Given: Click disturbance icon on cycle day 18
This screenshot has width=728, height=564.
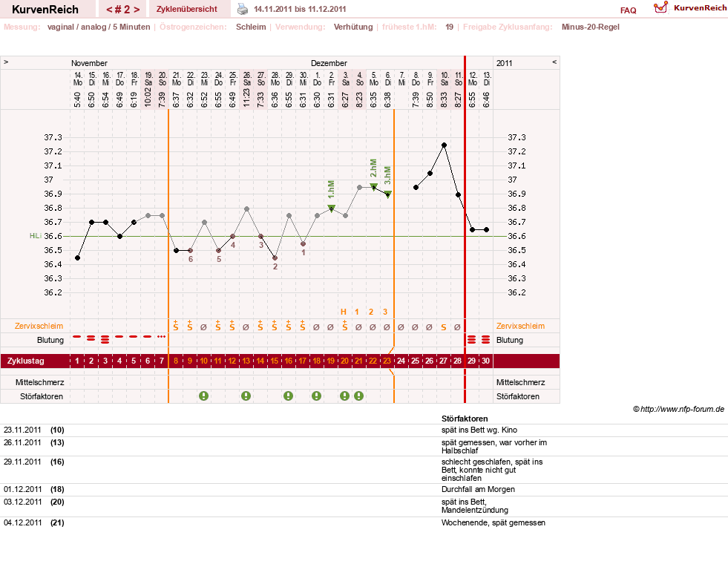Looking at the screenshot, I should click(x=317, y=396).
